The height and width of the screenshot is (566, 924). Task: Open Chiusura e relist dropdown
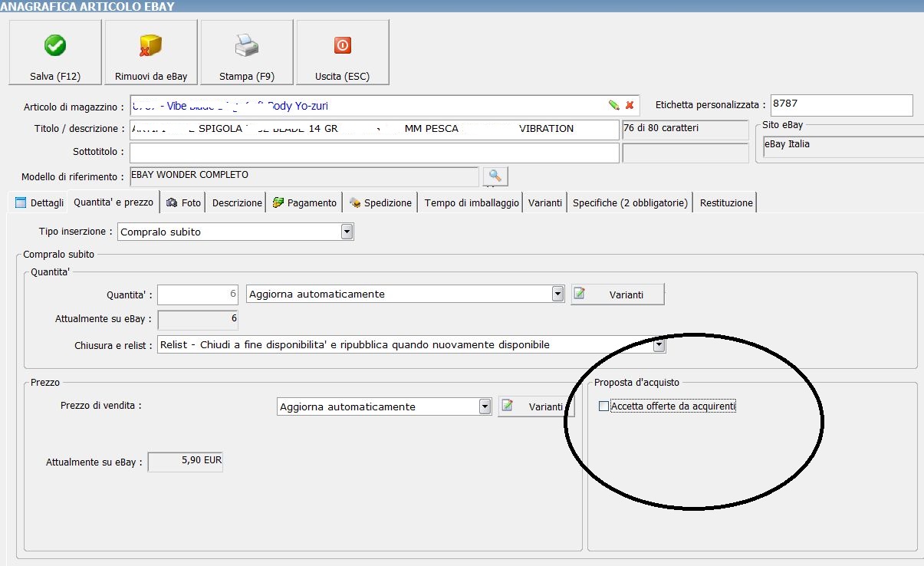click(x=659, y=345)
